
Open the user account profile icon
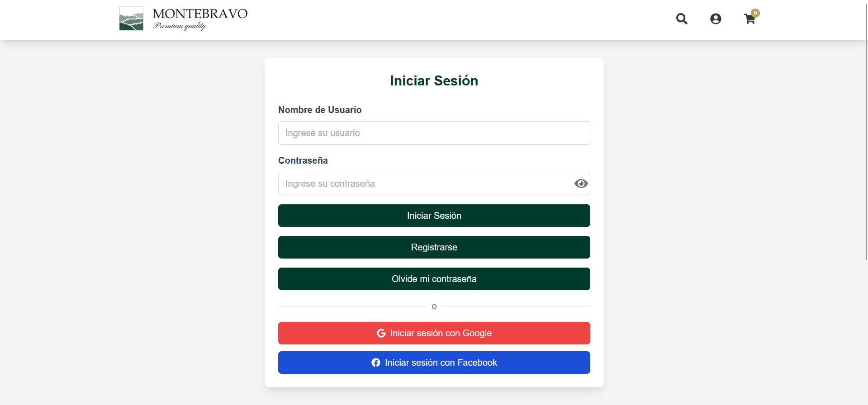(x=716, y=19)
